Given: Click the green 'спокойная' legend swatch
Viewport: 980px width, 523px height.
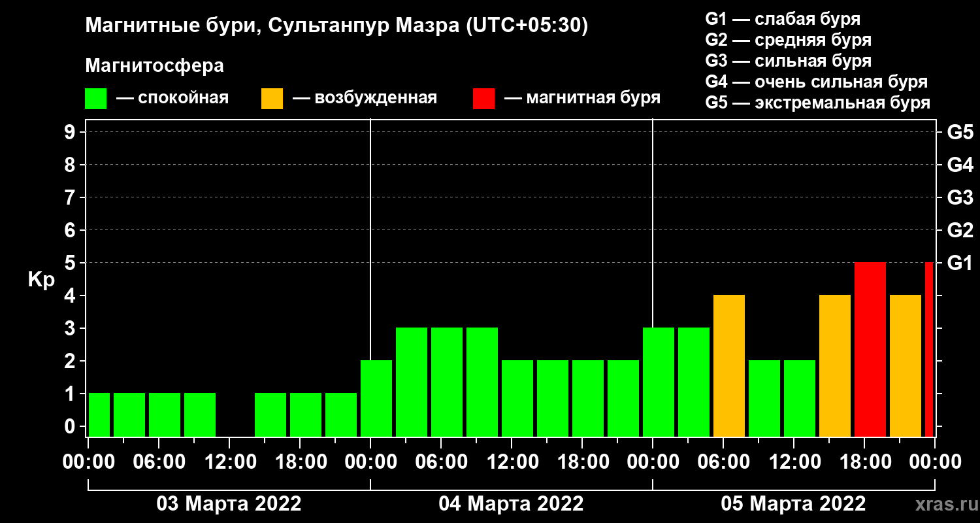Looking at the screenshot, I should coord(96,99).
